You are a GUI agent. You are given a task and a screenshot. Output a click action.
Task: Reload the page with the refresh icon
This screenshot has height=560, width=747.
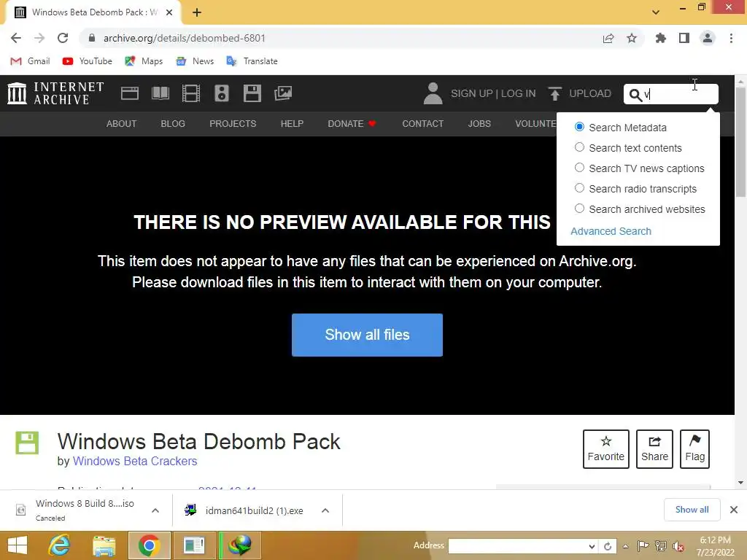(63, 38)
